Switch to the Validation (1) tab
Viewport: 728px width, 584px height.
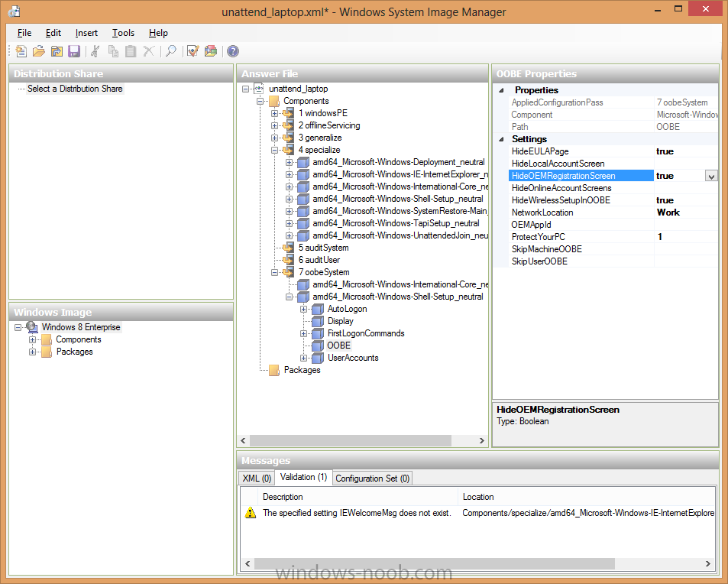pos(303,477)
